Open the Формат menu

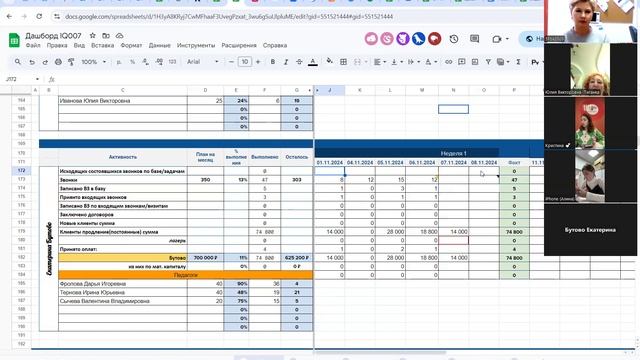[131, 45]
